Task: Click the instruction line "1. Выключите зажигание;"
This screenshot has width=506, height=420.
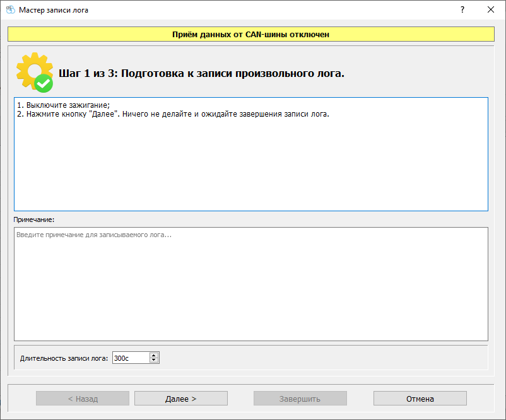Action: click(x=63, y=105)
